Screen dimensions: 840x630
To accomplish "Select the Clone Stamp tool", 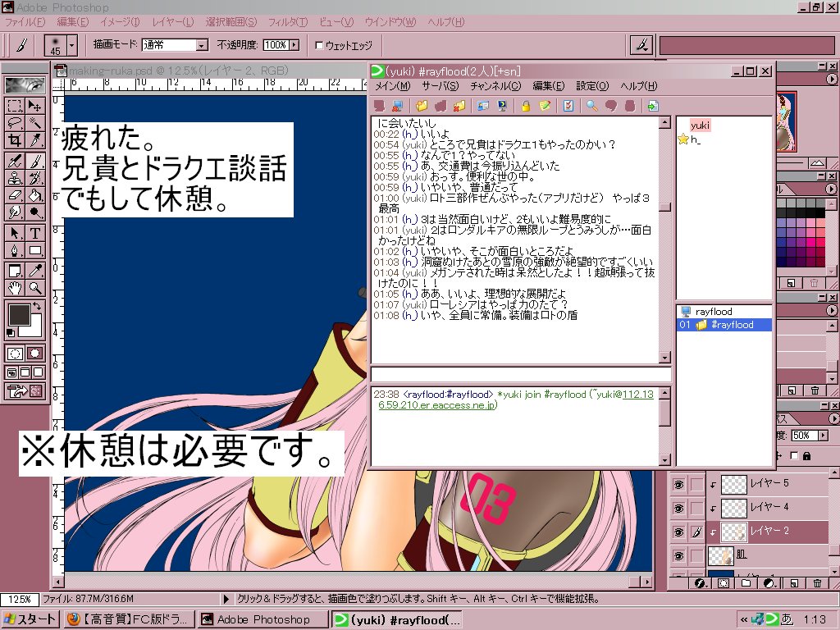I will tap(15, 177).
